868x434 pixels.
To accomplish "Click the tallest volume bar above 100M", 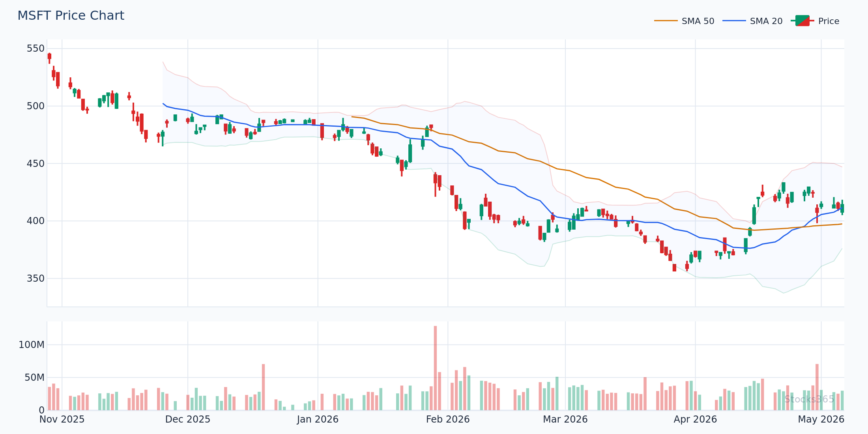I will click(x=435, y=368).
